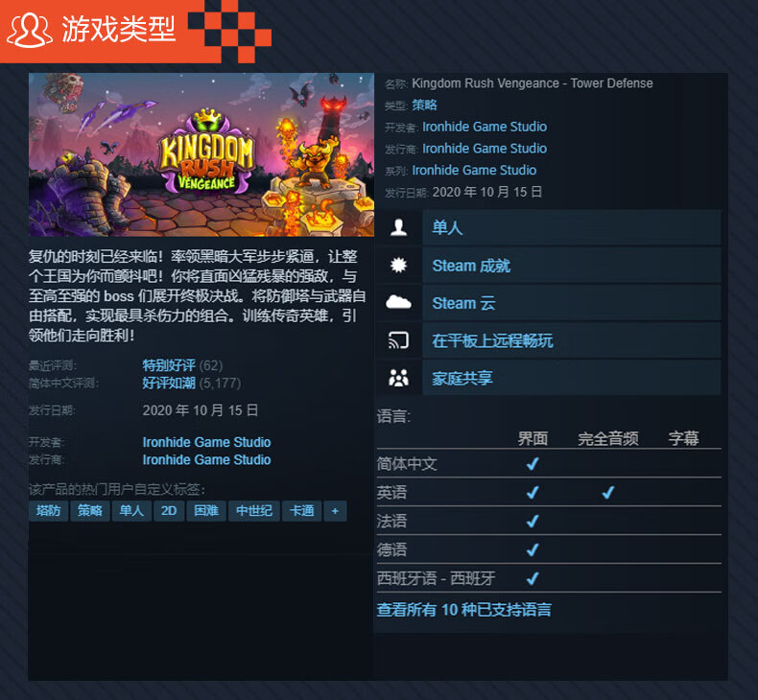Click the 法语 language row

point(549,521)
